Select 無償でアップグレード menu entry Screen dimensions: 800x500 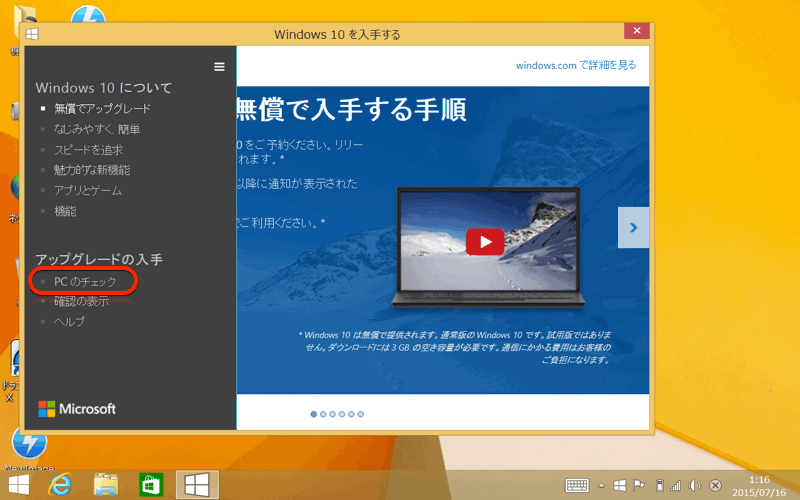(x=103, y=109)
